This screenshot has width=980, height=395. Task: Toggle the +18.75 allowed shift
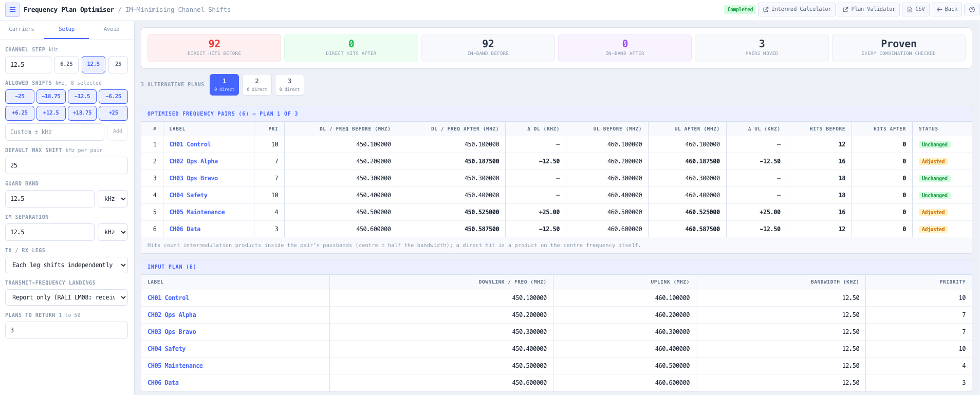pyautogui.click(x=82, y=113)
